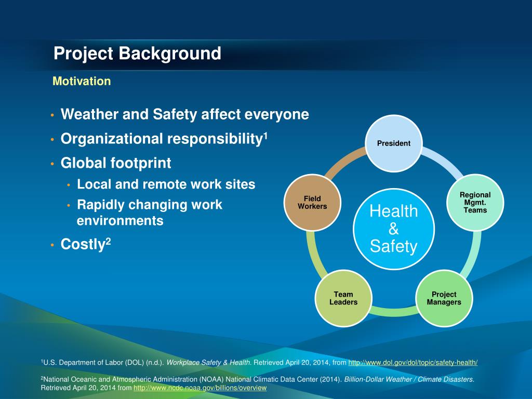532x399 pixels.
Task: Select the President circle in diagram
Action: click(x=394, y=143)
